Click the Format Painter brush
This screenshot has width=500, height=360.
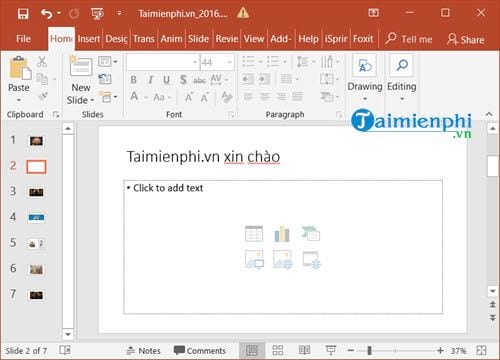[x=43, y=96]
